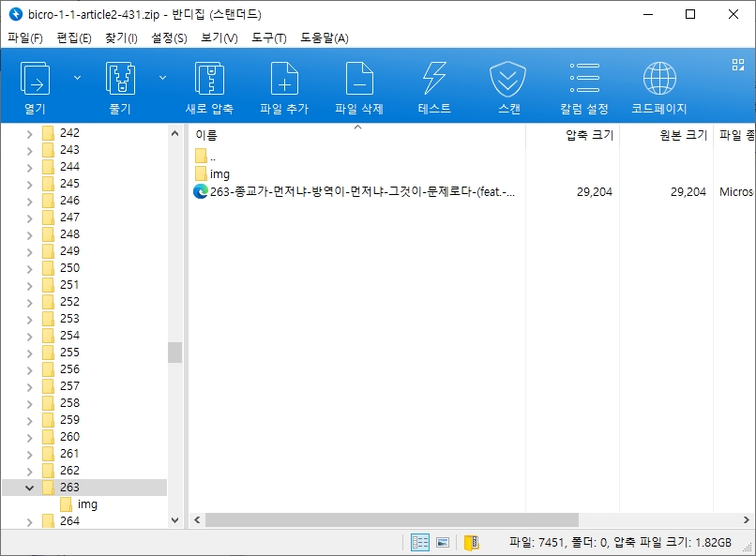Switch to details list view icon in status bar
The image size is (756, 556).
coord(419,543)
